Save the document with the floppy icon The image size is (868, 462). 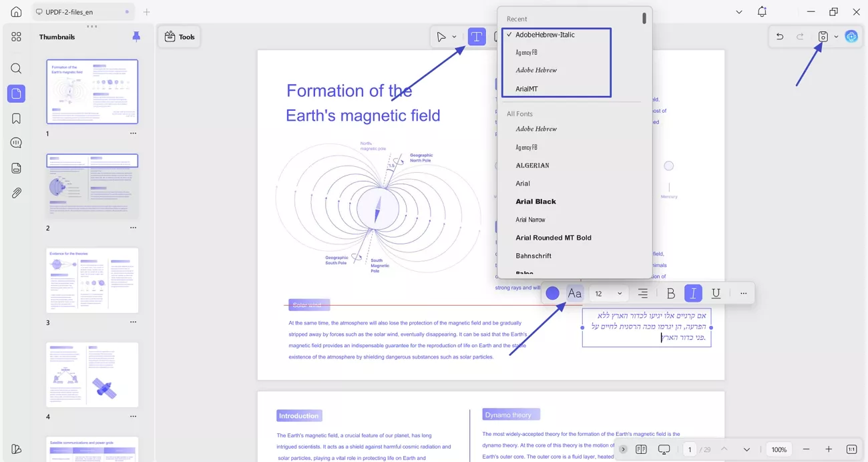coord(823,37)
